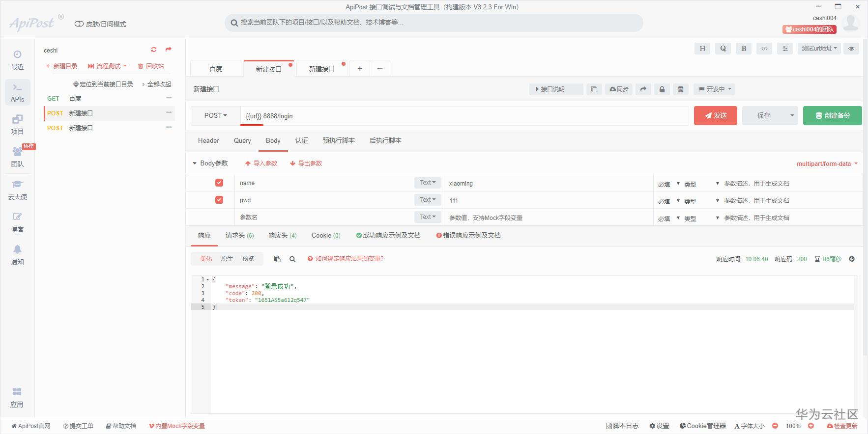
Task: Open the save button dropdown arrow
Action: (x=792, y=116)
